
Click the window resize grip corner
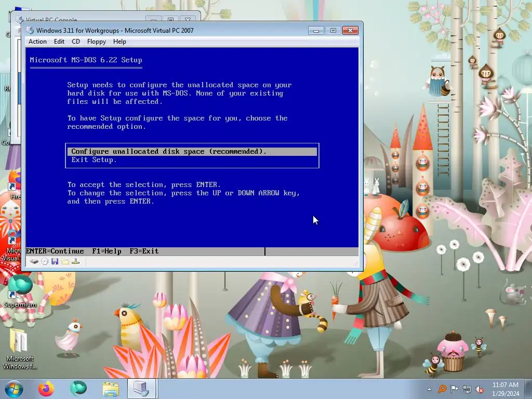pyautogui.click(x=355, y=263)
